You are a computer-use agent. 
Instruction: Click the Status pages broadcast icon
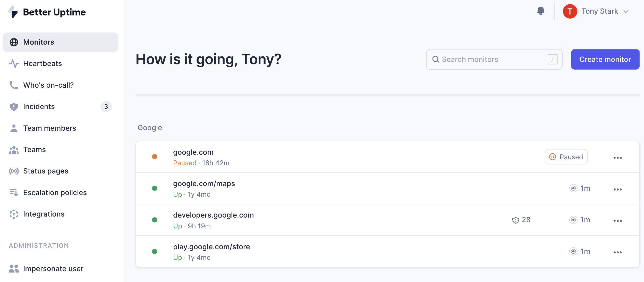point(14,171)
